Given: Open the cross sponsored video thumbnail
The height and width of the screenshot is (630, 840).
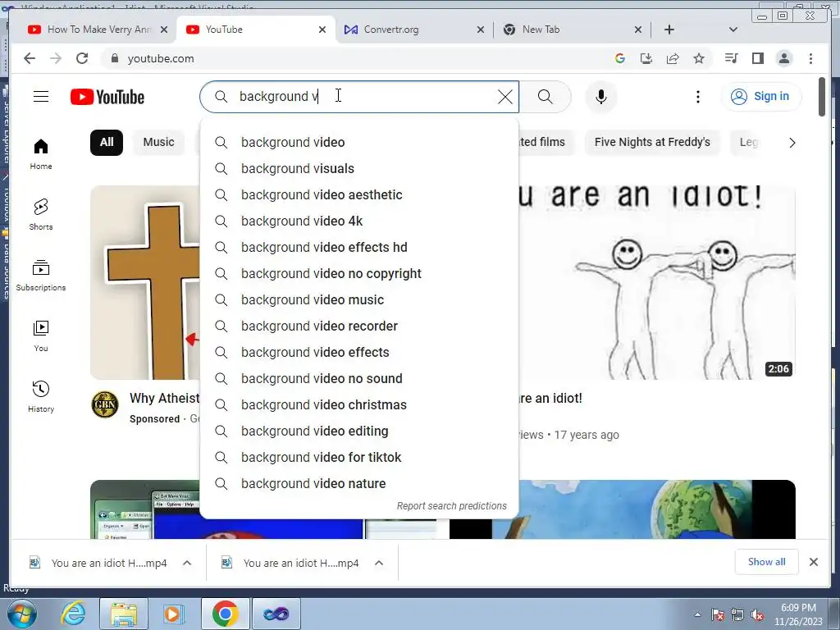Looking at the screenshot, I should (x=145, y=282).
